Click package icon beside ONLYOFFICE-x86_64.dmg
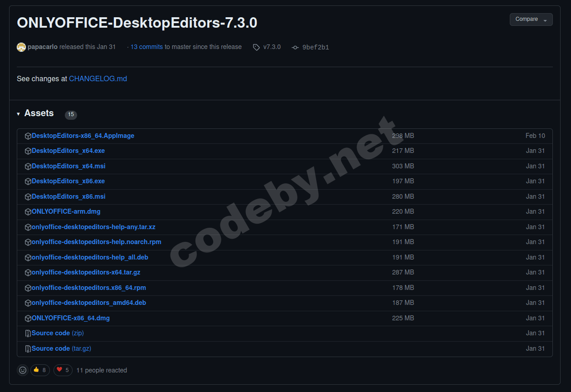 point(28,318)
